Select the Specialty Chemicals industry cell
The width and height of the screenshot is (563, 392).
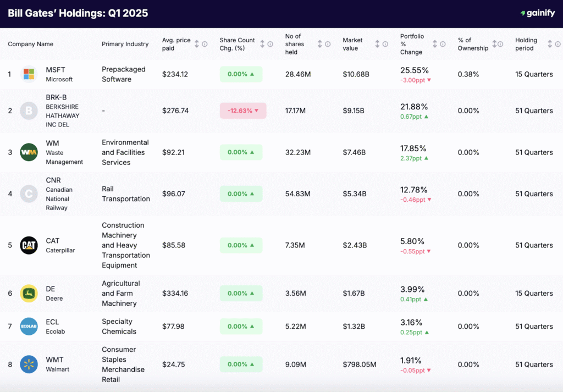pos(119,327)
